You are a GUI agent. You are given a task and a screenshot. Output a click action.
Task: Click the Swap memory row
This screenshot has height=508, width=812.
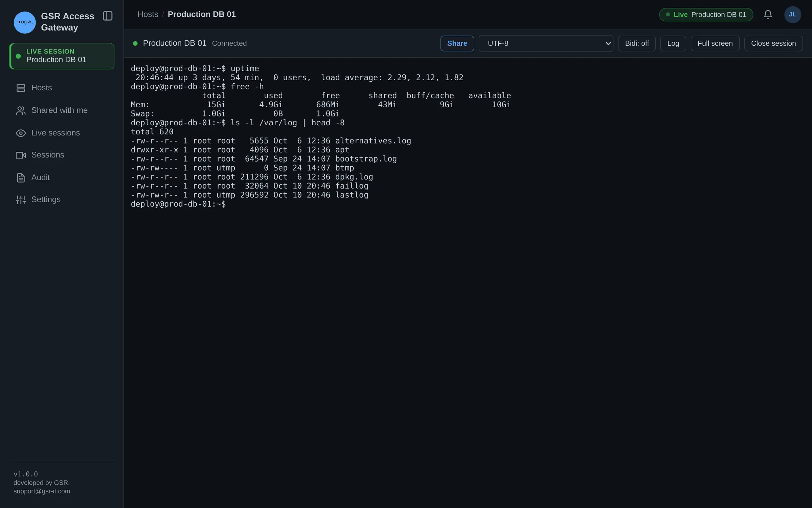(x=235, y=114)
